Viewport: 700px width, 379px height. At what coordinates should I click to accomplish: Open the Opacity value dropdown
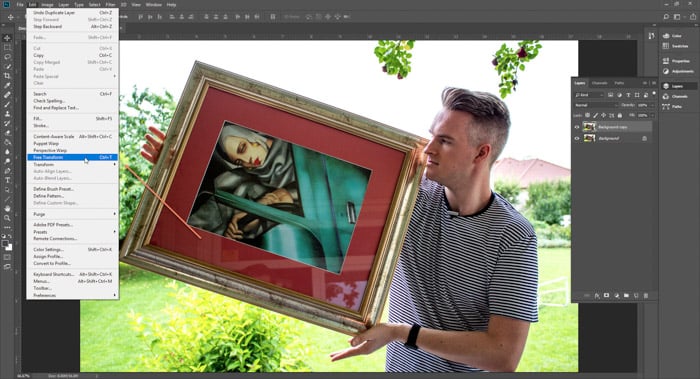(x=652, y=105)
